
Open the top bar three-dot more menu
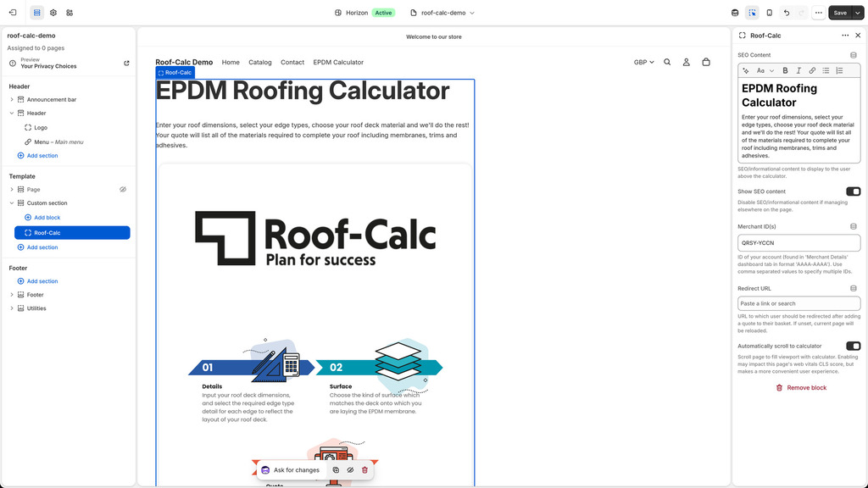[x=818, y=13]
